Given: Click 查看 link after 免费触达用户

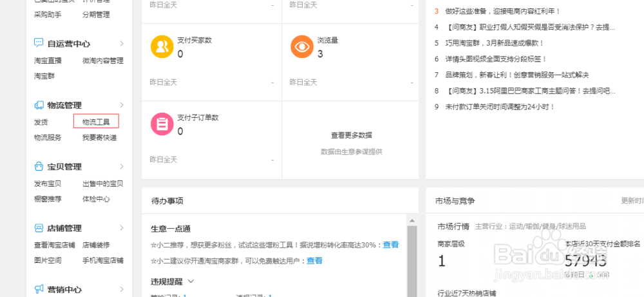Looking at the screenshot, I should coord(315,260).
